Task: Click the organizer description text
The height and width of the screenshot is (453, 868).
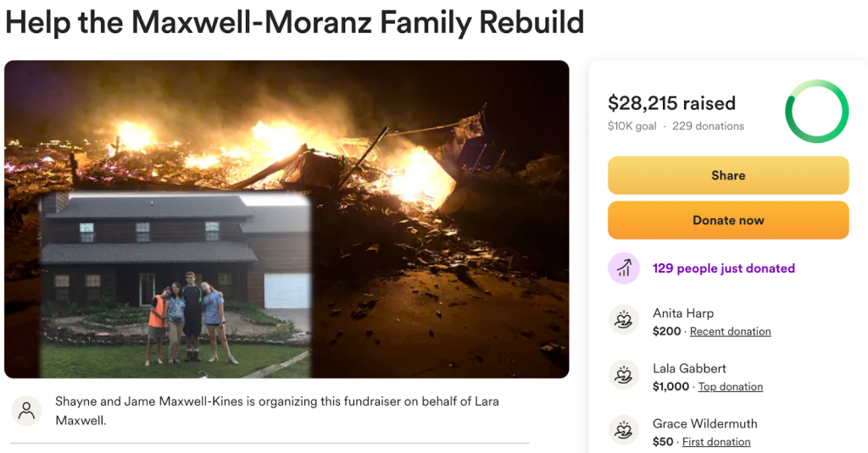Action: pyautogui.click(x=276, y=411)
